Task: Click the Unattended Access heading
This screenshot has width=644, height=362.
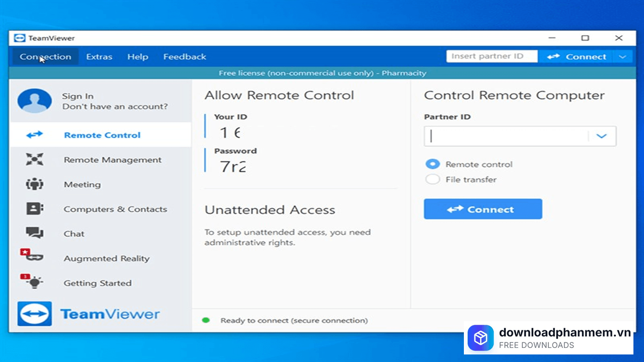Action: click(270, 210)
